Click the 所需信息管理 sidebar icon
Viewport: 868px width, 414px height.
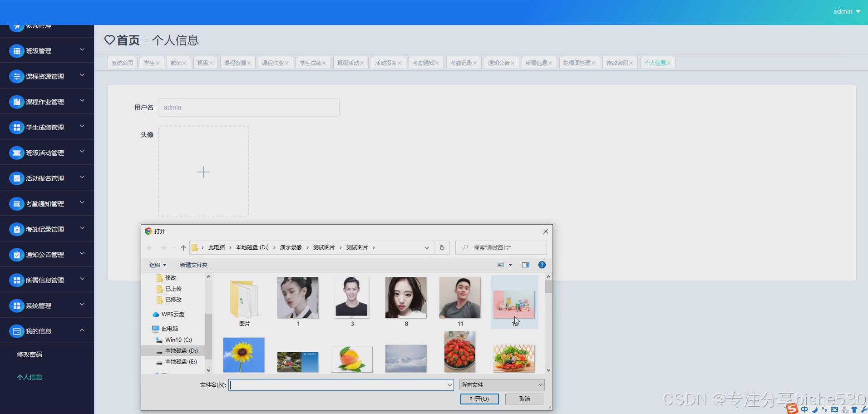click(x=17, y=280)
